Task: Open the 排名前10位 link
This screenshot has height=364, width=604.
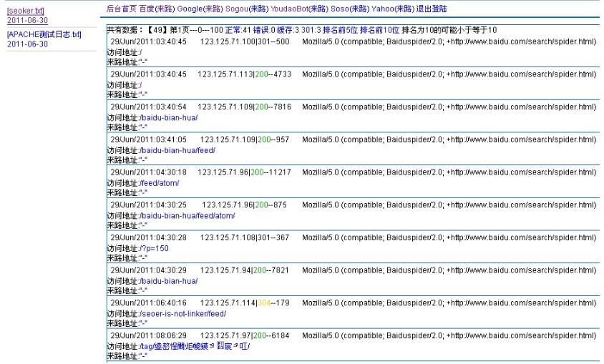Action: click(379, 30)
